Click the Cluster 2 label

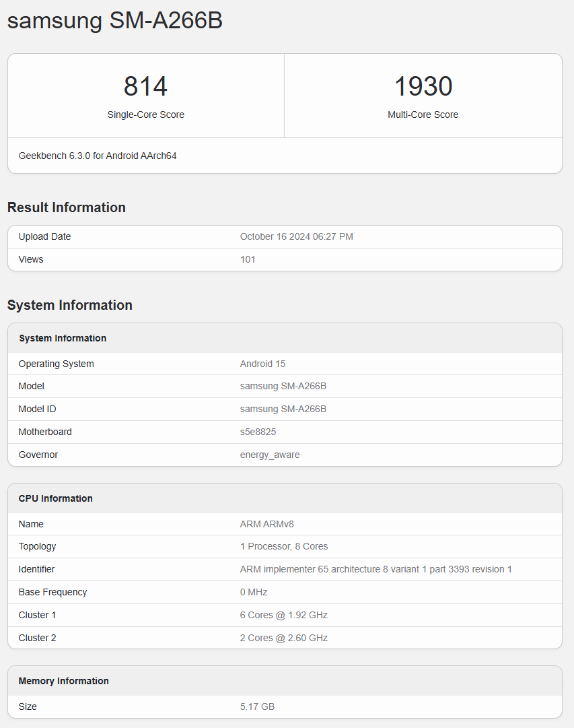coord(37,638)
